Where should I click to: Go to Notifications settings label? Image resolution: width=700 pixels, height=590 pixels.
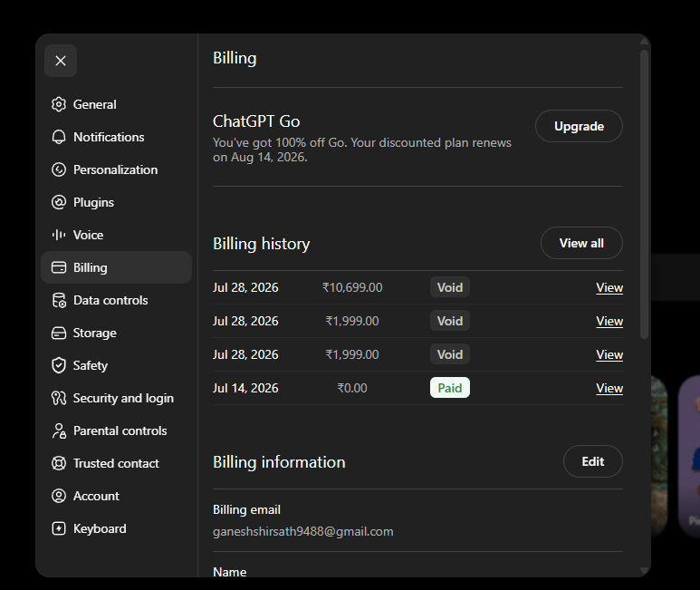(109, 137)
